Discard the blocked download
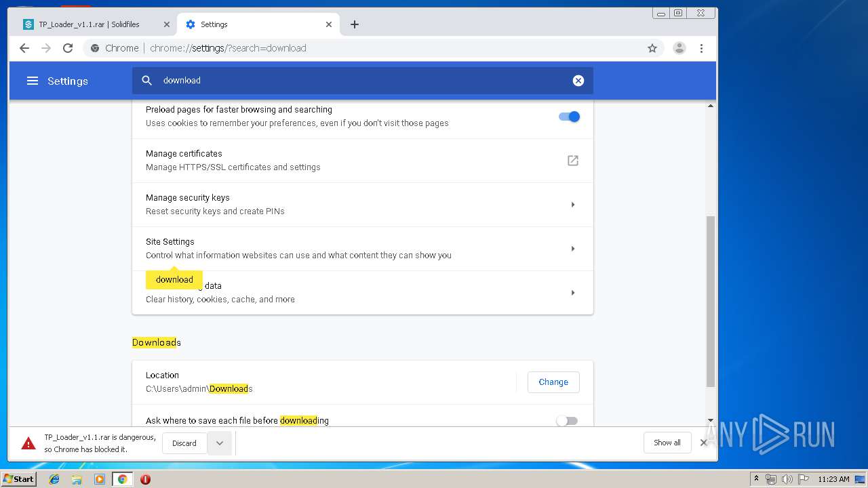Image resolution: width=868 pixels, height=488 pixels. [184, 443]
